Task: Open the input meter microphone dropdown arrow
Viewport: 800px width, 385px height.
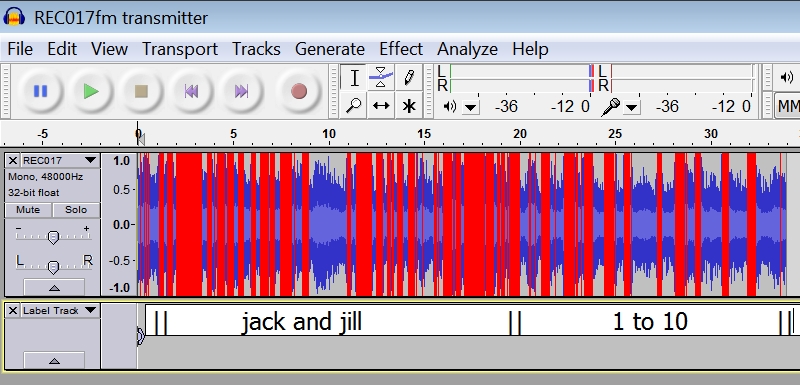Action: [631, 107]
